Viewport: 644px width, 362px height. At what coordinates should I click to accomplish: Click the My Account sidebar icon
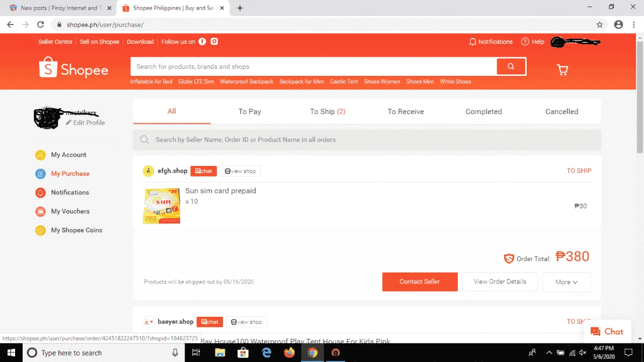click(40, 155)
